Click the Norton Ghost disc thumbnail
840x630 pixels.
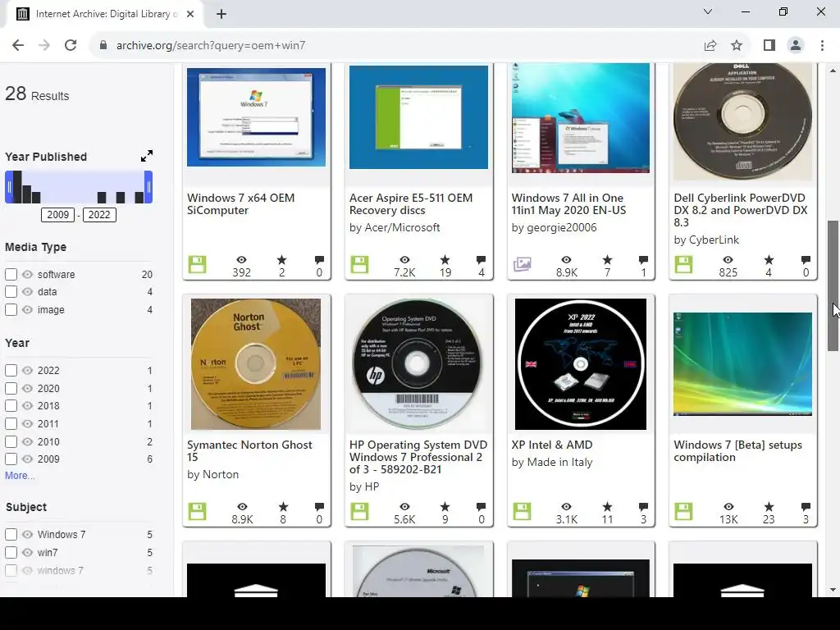(x=256, y=364)
